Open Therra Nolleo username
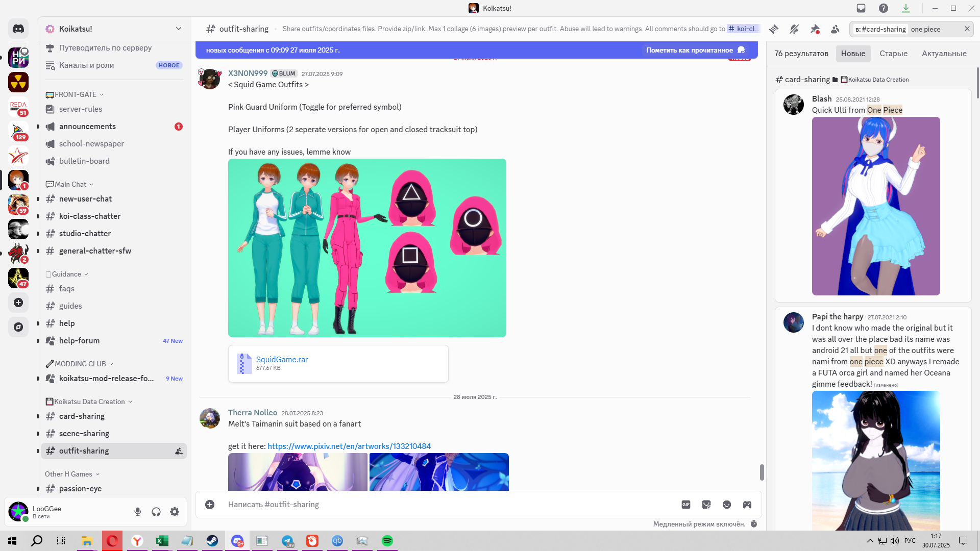This screenshot has height=551, width=980. pyautogui.click(x=253, y=413)
